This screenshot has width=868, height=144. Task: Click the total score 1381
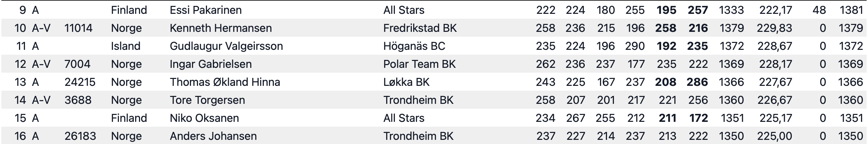851,10
